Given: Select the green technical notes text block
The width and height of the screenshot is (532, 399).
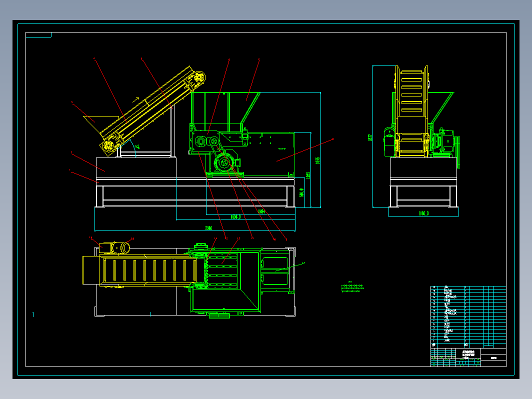Looking at the screenshot, I should (x=352, y=287).
